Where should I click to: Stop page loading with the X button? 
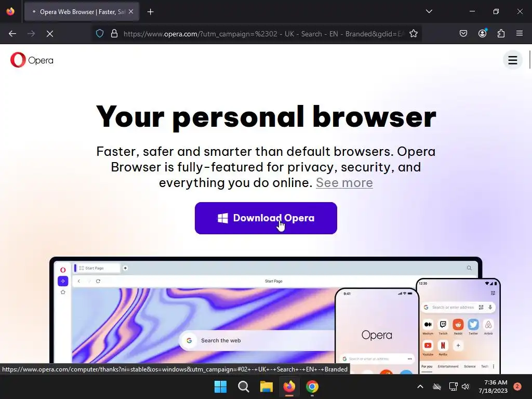[x=49, y=34]
